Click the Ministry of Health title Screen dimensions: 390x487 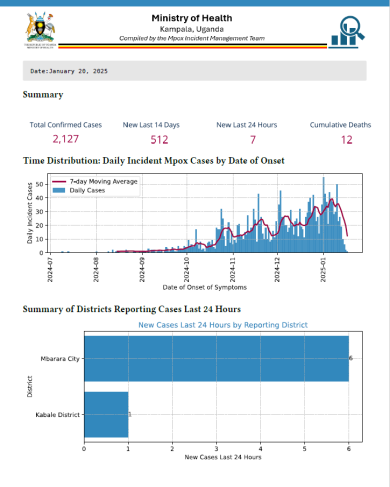coord(192,18)
